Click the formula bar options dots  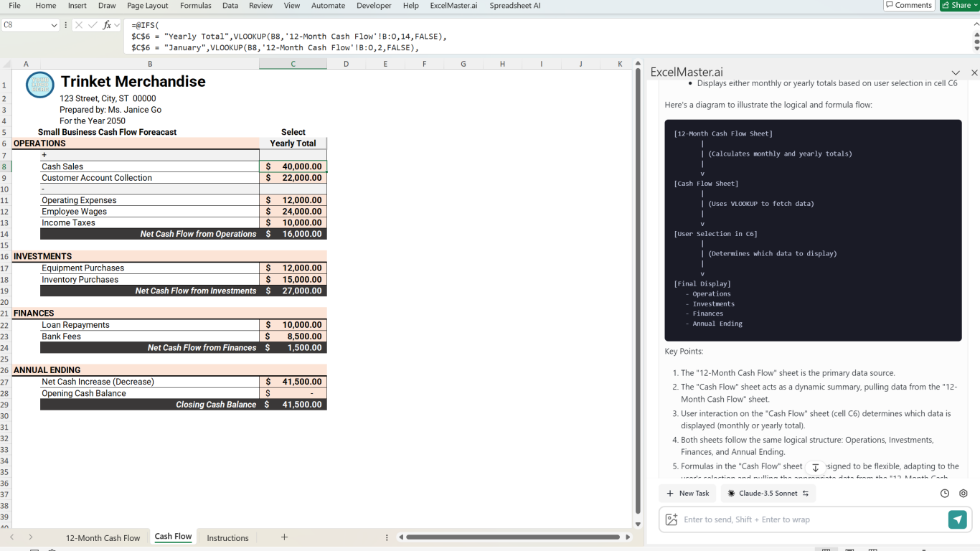pos(66,25)
